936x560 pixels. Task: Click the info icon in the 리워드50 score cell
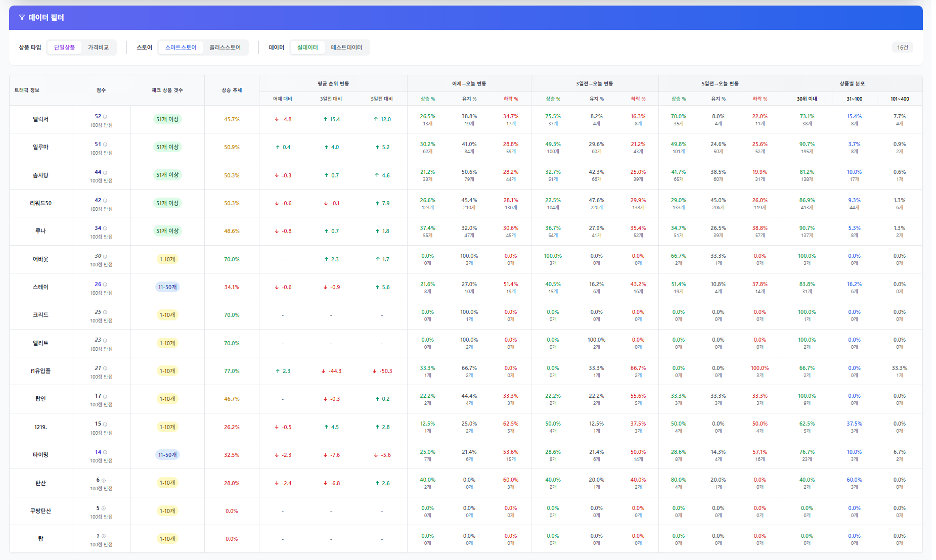tap(105, 201)
